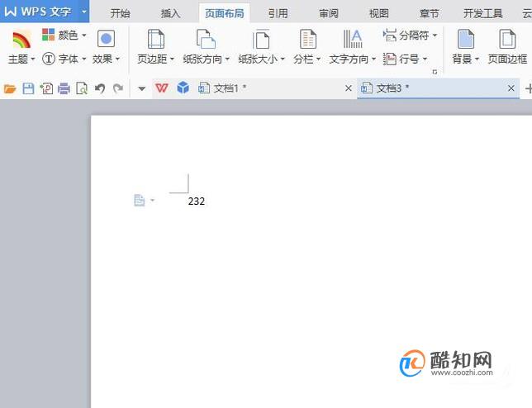
Task: Switch to the 开始 ribbon tab
Action: [120, 13]
